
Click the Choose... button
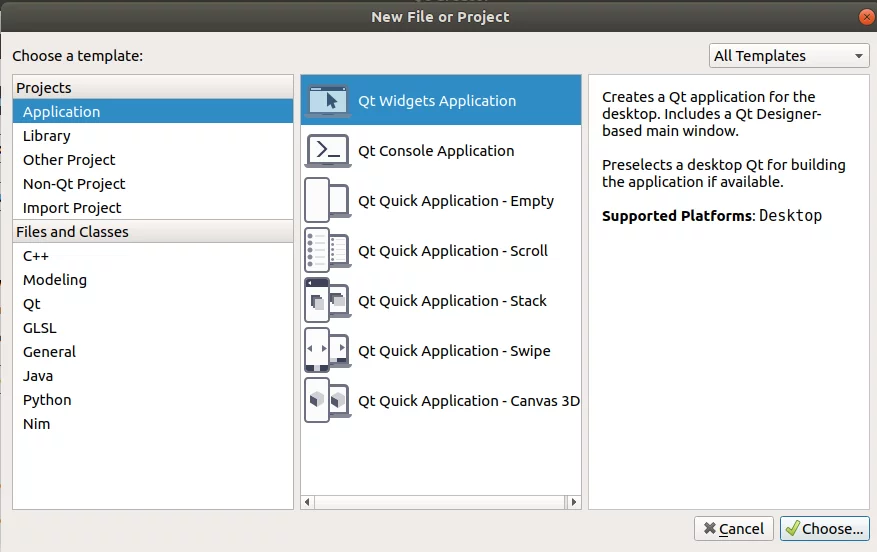coord(825,529)
